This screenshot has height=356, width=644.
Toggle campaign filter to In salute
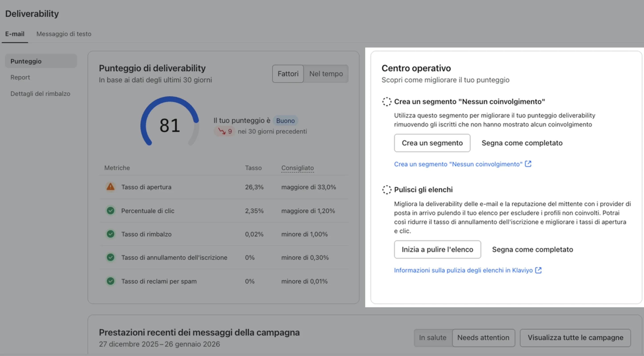tap(433, 338)
